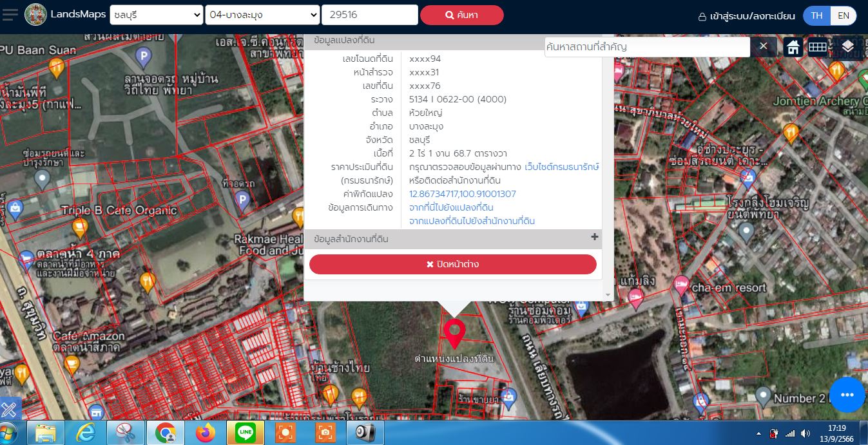This screenshot has width=868, height=445.
Task: Switch language to TH
Action: click(x=816, y=15)
